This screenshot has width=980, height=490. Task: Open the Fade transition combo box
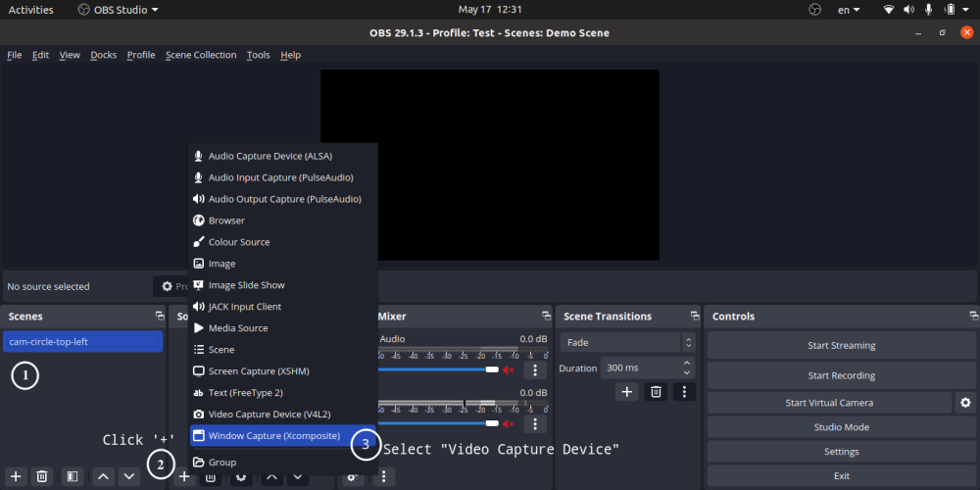point(627,342)
